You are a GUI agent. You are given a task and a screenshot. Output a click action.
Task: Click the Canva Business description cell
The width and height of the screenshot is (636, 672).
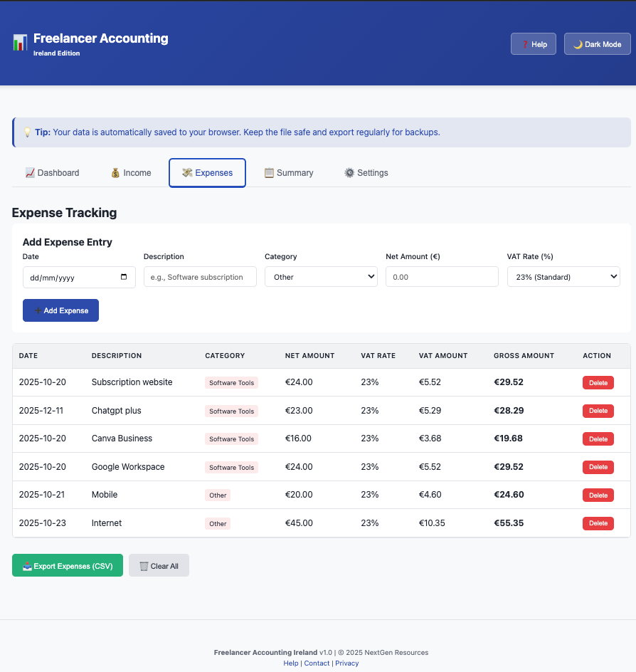(122, 438)
